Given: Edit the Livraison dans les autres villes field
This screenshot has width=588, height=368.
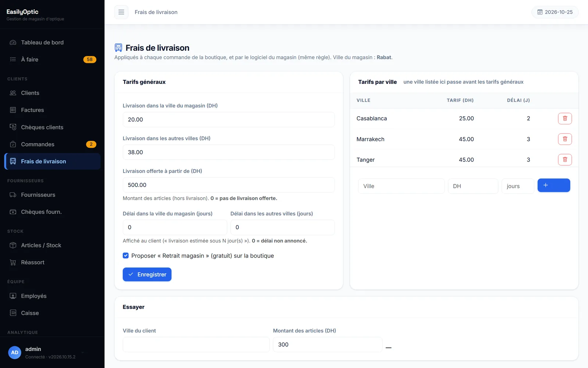Looking at the screenshot, I should point(229,152).
